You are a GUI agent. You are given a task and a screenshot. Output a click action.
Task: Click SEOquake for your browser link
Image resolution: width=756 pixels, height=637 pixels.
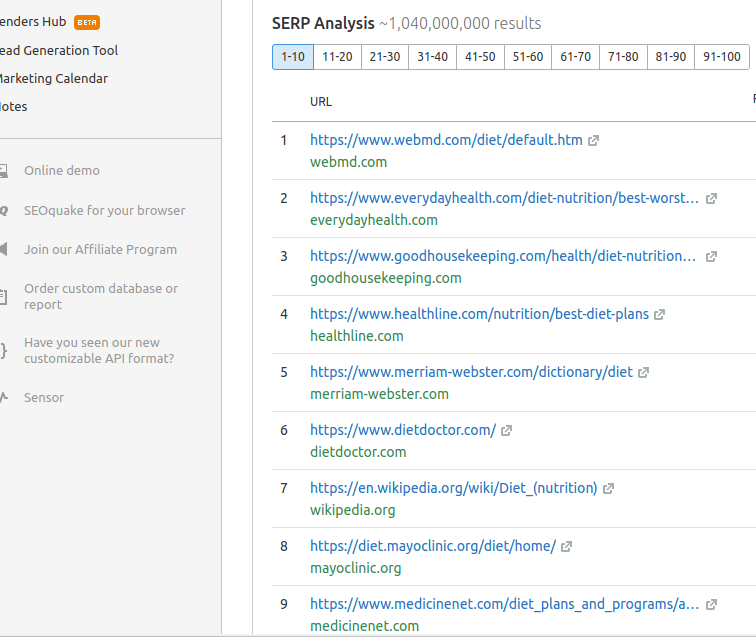point(104,211)
